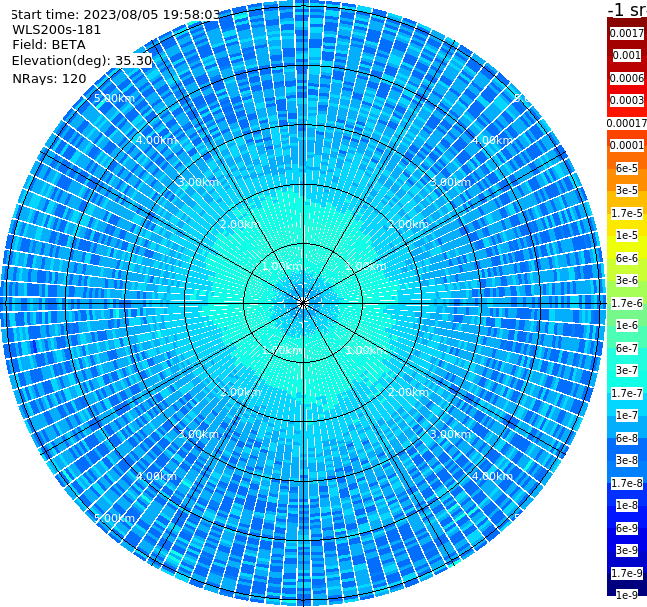
Task: Click the upper-left 4.00km range label
Action: click(156, 140)
